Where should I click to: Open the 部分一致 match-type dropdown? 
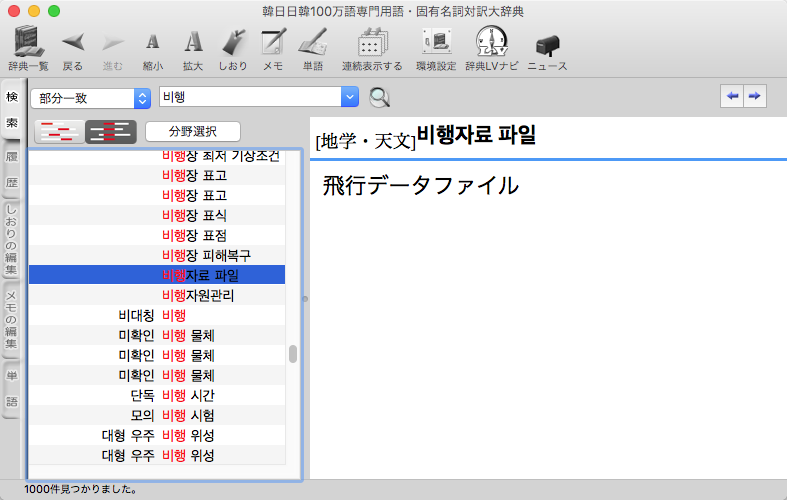coord(91,98)
